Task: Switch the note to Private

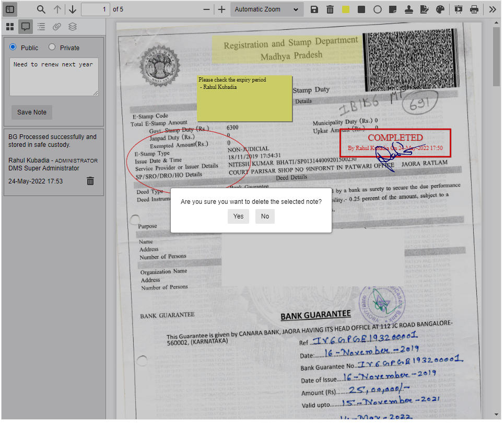Action: coord(52,47)
